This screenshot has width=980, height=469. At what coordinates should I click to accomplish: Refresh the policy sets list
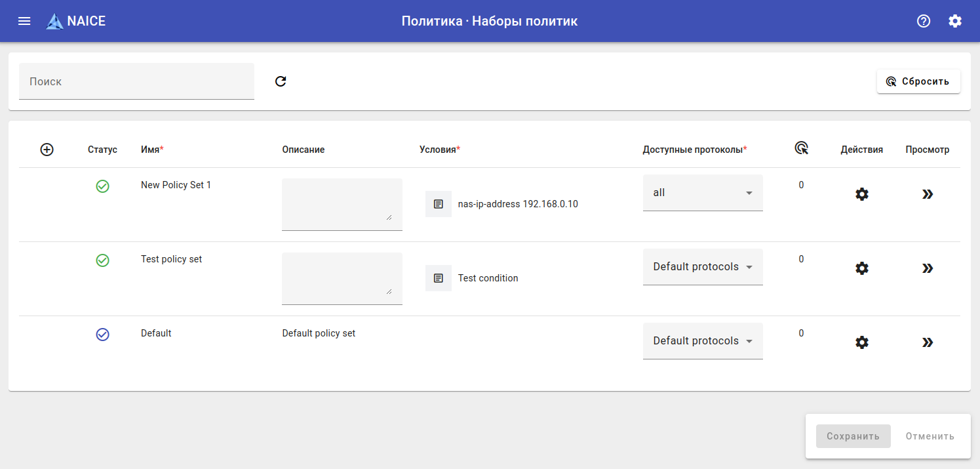tap(281, 81)
